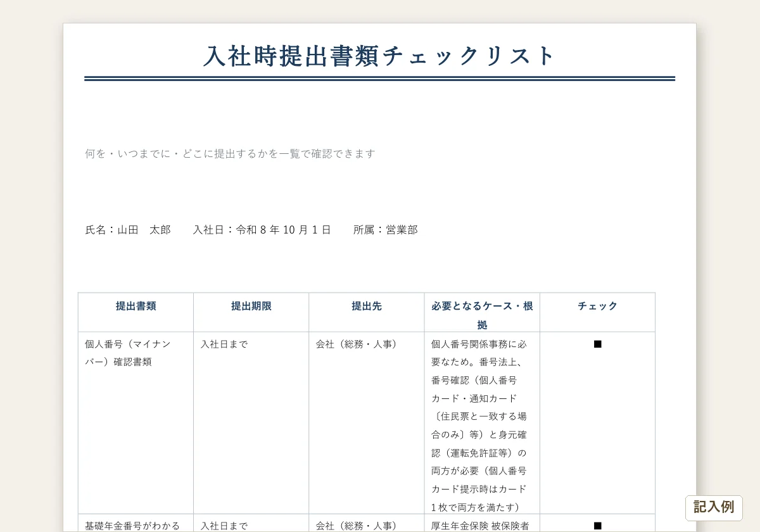Click 会社（総務・人事） in the 基礎年金番号 row

(x=358, y=526)
